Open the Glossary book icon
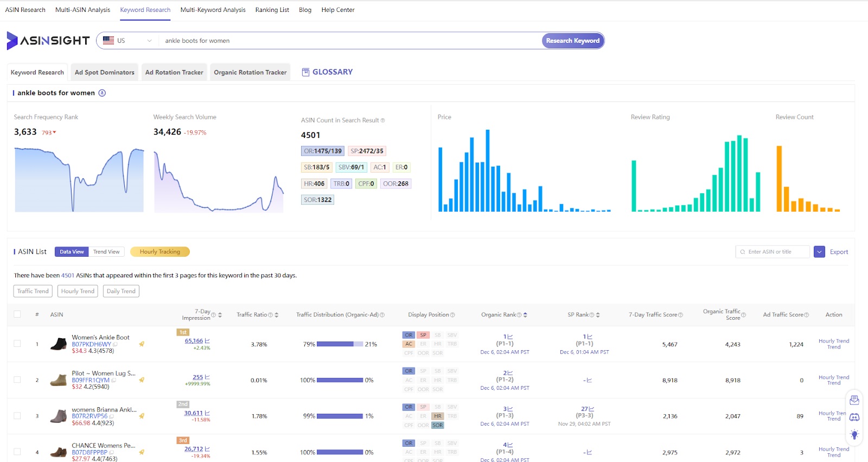The height and width of the screenshot is (462, 868). 305,72
